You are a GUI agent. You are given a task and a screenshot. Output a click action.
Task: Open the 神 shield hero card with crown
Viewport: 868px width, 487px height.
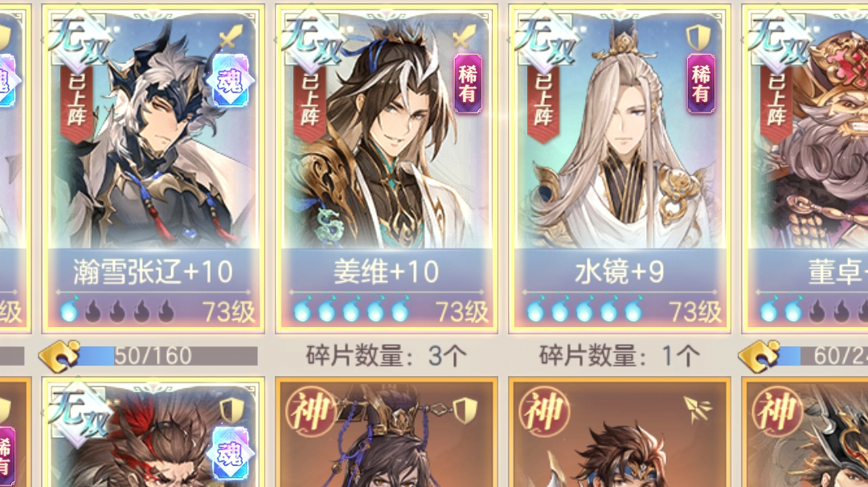click(387, 432)
